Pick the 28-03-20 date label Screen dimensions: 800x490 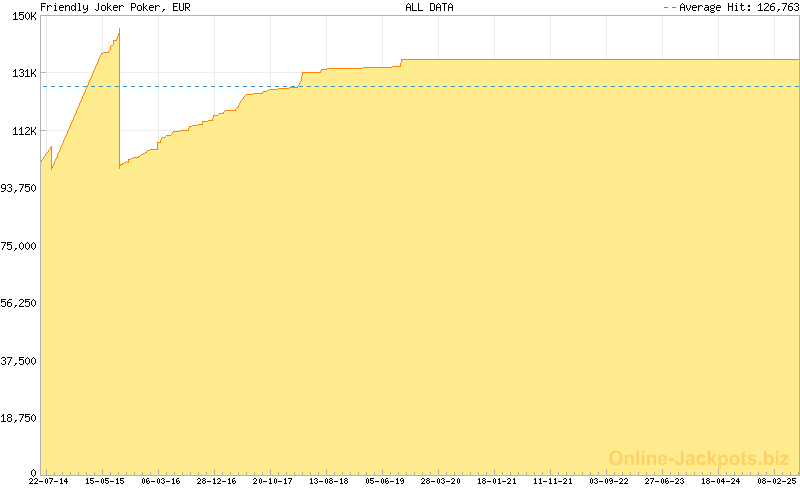point(440,481)
